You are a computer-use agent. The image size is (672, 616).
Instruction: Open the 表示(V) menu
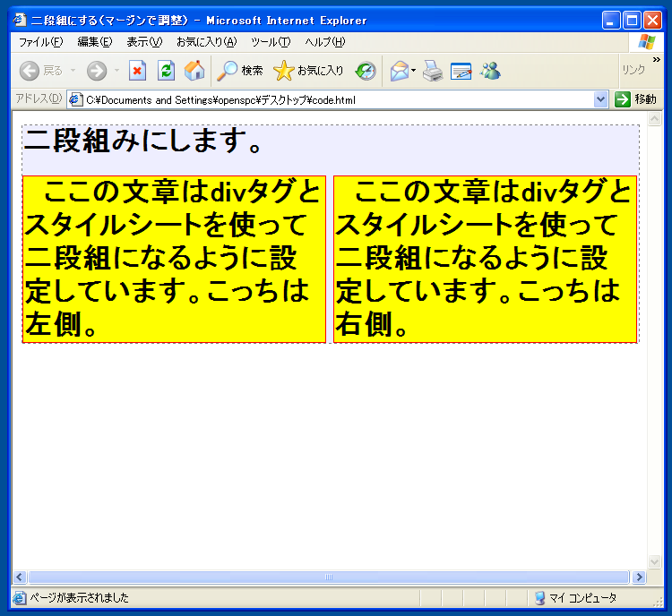tap(144, 42)
